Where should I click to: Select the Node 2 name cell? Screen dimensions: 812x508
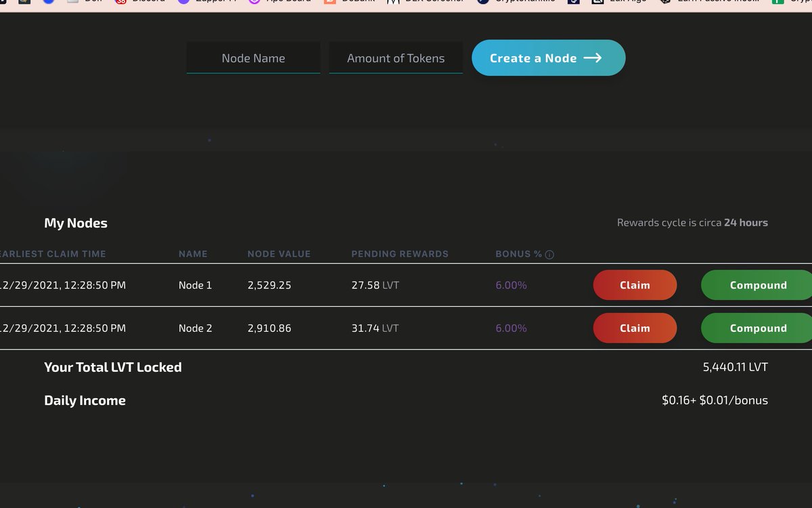[x=196, y=328]
